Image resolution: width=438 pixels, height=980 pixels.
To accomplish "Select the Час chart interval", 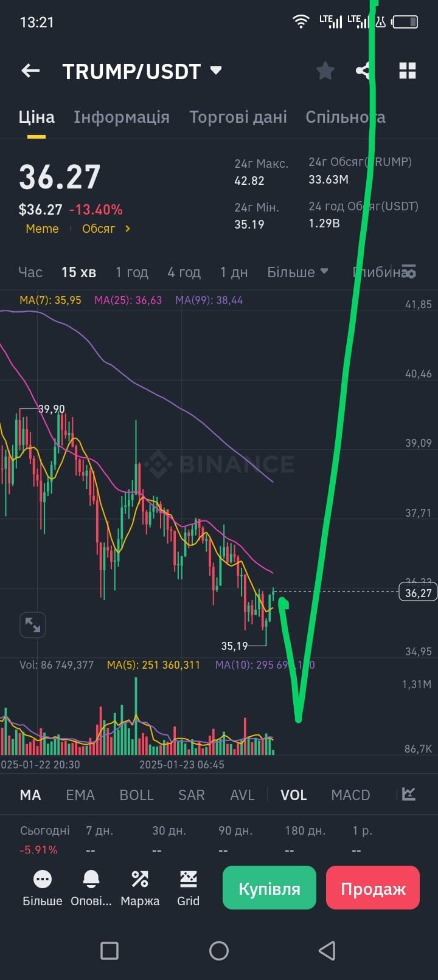I will [x=30, y=272].
